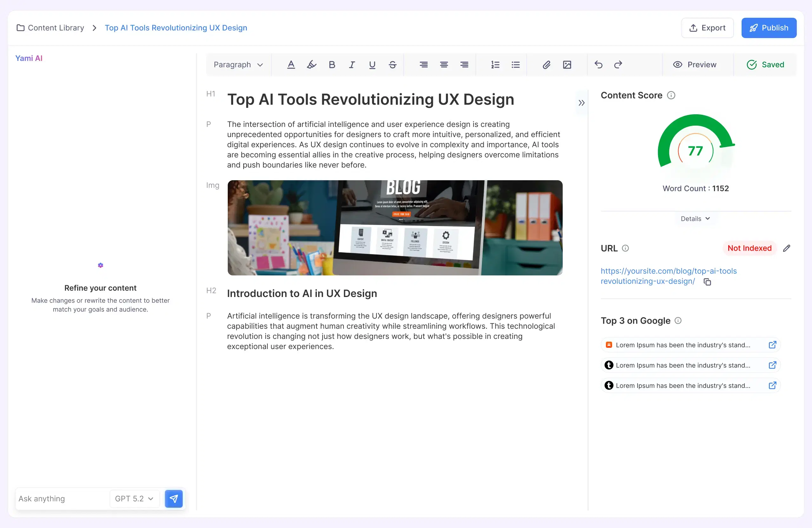Open the Paragraph style dropdown
This screenshot has width=812, height=528.
238,64
